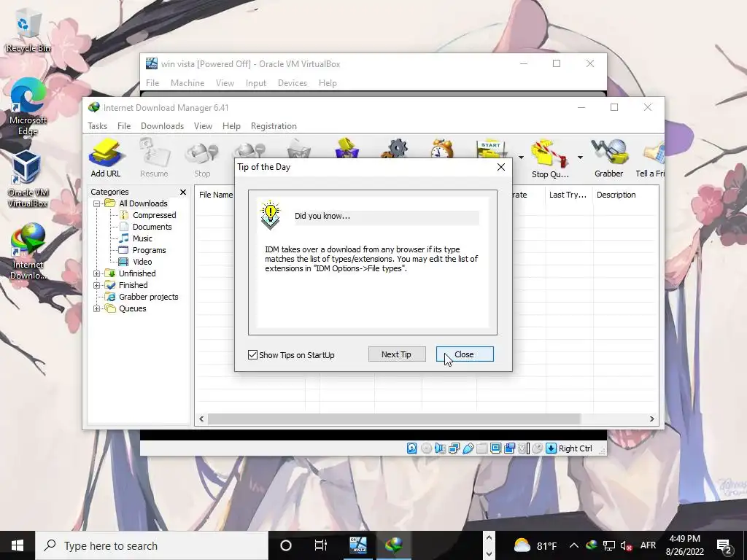Viewport: 747px width, 560px height.
Task: Select the Oracle VM VirtualBox desktop shortcut
Action: (x=28, y=179)
